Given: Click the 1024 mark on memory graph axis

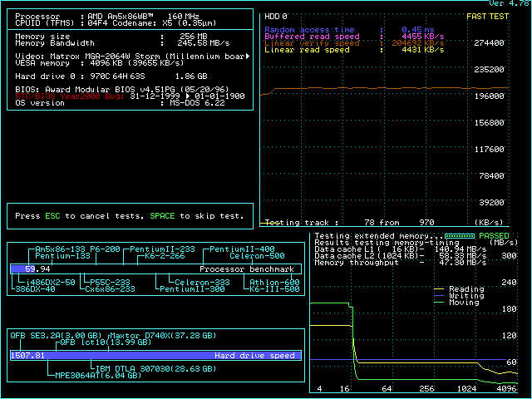Looking at the screenshot, I should 466,389.
